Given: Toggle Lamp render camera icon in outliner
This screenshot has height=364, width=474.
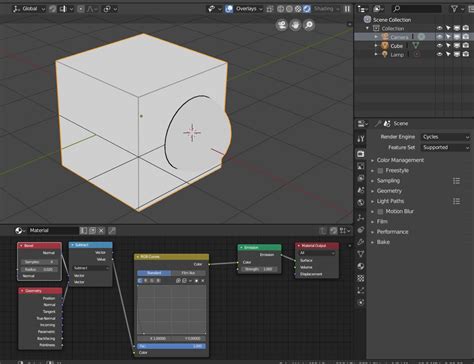Looking at the screenshot, I should tap(466, 54).
